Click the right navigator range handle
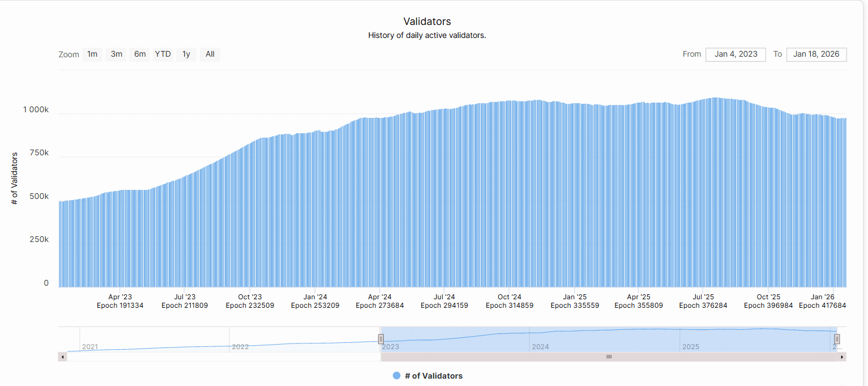Screen dimensions: 868x386 (837, 339)
